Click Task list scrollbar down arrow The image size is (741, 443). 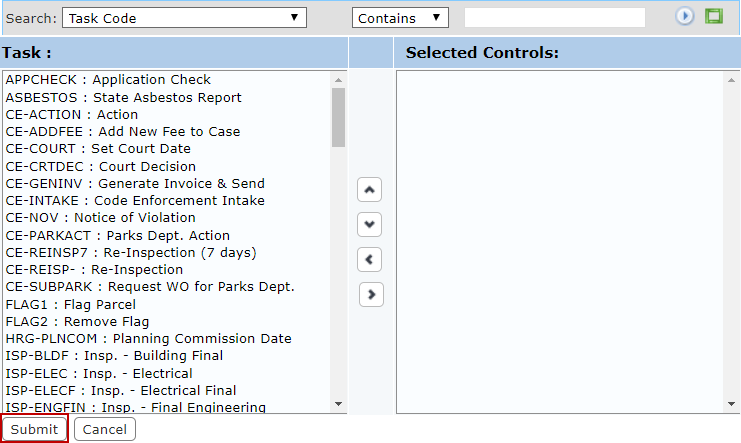338,404
